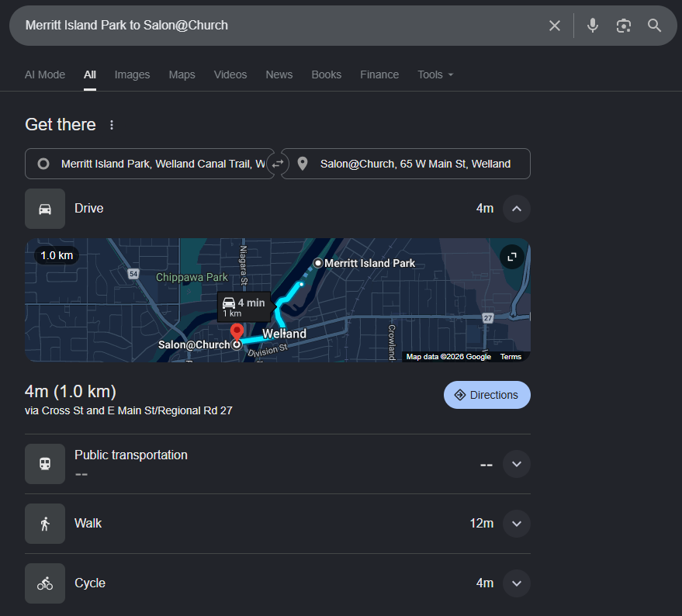Clear the search box with X icon
Viewport: 682px width, 616px height.
click(x=554, y=26)
